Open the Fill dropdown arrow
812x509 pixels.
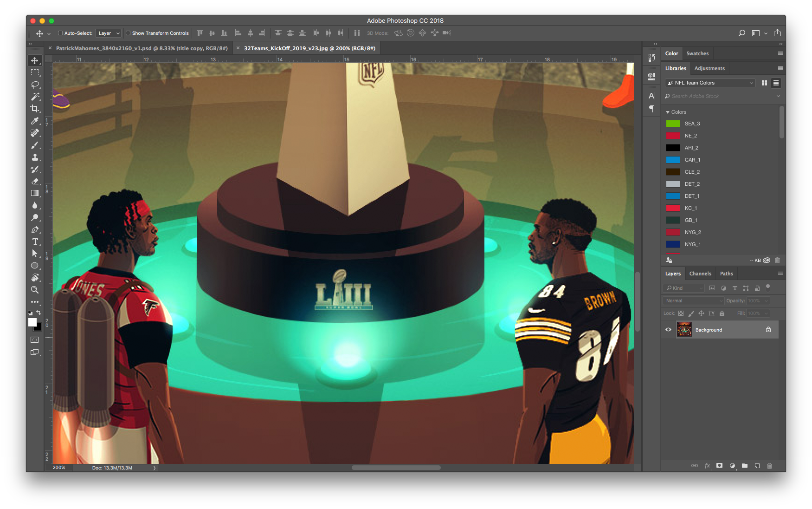coord(766,313)
